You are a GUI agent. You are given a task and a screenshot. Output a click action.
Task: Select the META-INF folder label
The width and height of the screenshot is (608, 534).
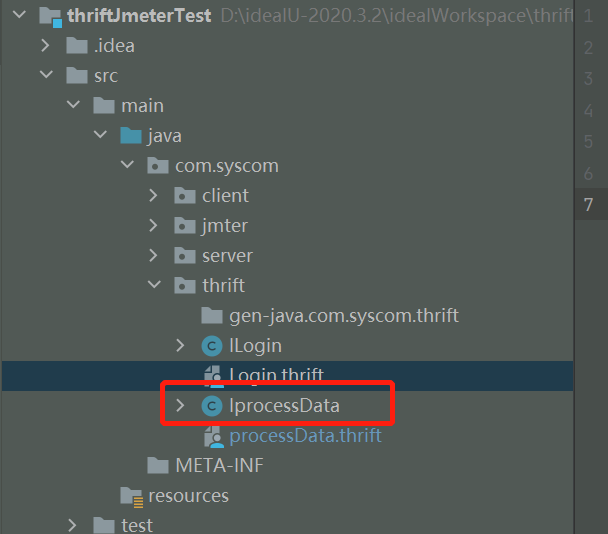point(219,465)
